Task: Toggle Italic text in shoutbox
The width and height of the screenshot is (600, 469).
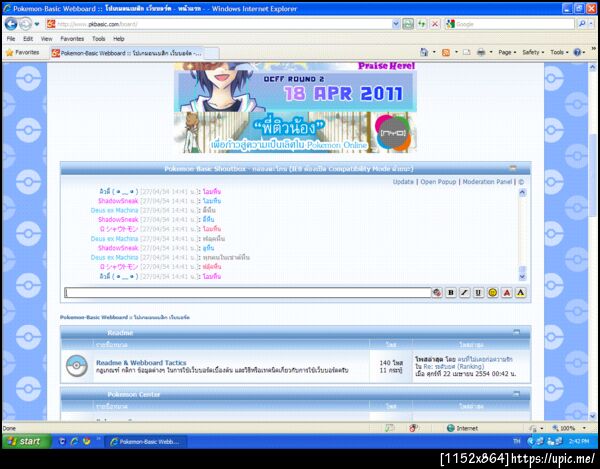Action: click(465, 293)
